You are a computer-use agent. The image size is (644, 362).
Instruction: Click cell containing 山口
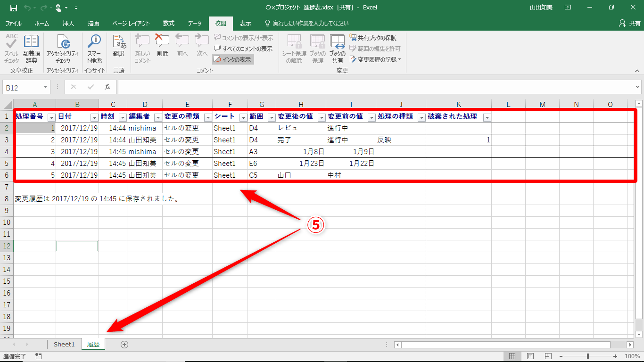coord(301,175)
